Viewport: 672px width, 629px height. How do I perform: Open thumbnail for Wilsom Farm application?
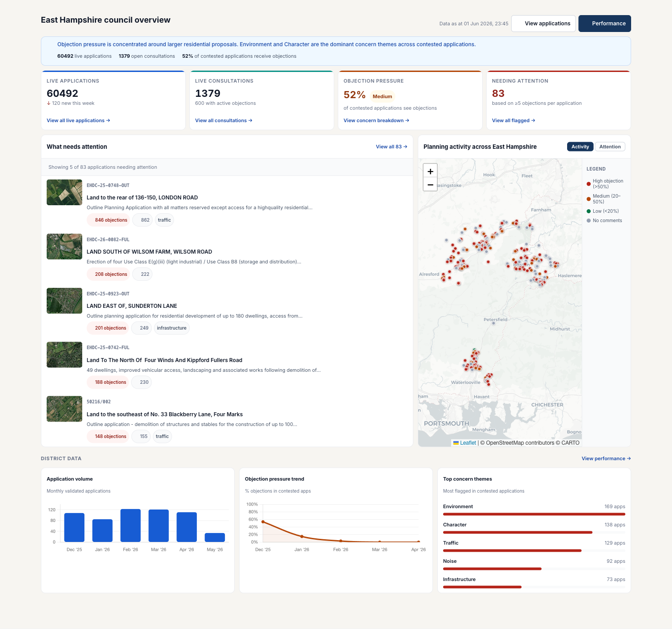click(64, 247)
